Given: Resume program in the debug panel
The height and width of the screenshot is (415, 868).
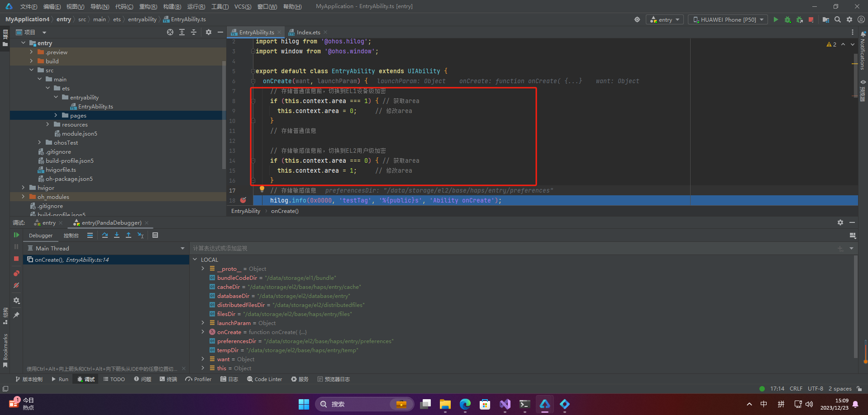Looking at the screenshot, I should 16,235.
